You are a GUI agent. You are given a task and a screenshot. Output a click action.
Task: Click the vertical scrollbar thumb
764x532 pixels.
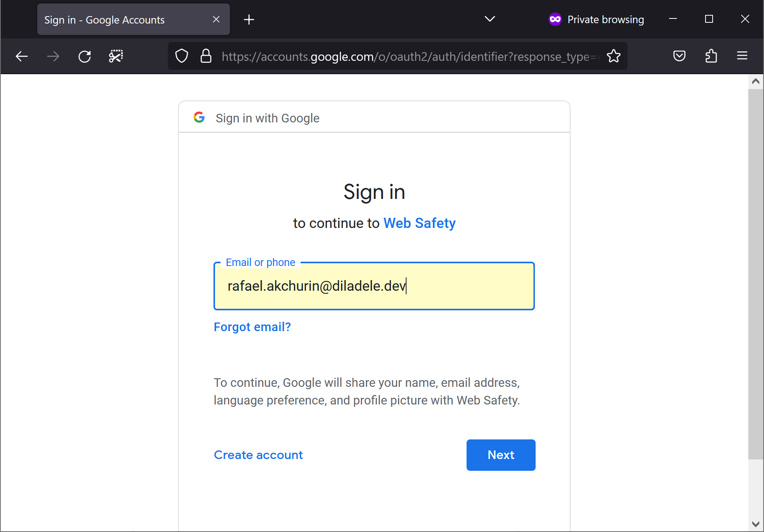(x=755, y=274)
